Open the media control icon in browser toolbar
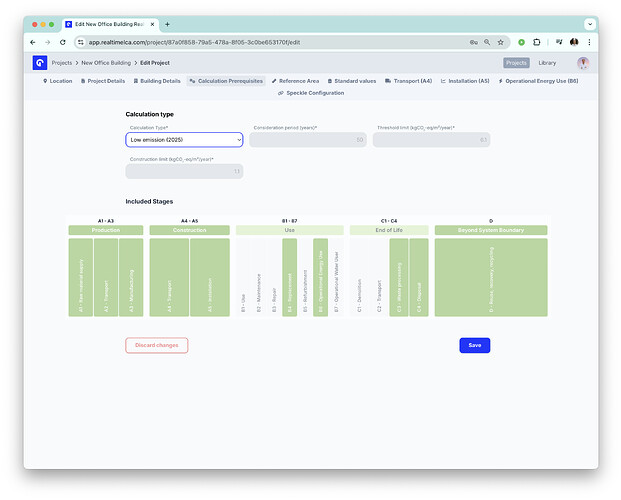Viewport: 621px width, 500px height. click(559, 42)
